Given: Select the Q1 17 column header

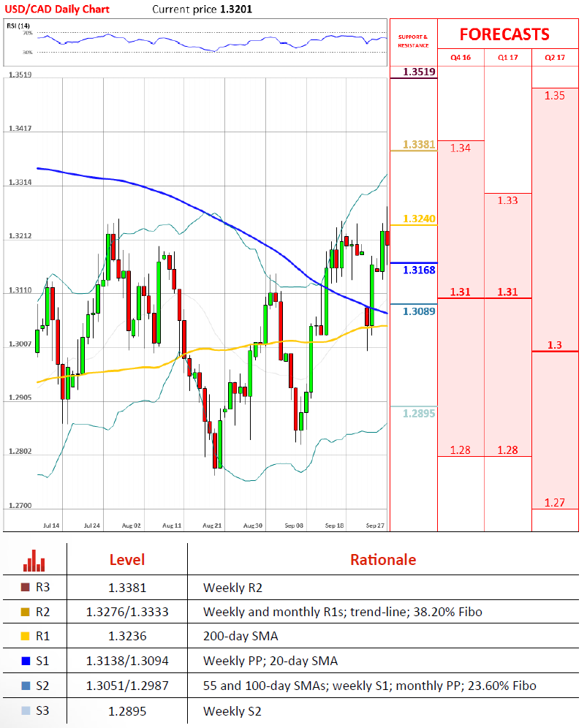Looking at the screenshot, I should pyautogui.click(x=507, y=58).
